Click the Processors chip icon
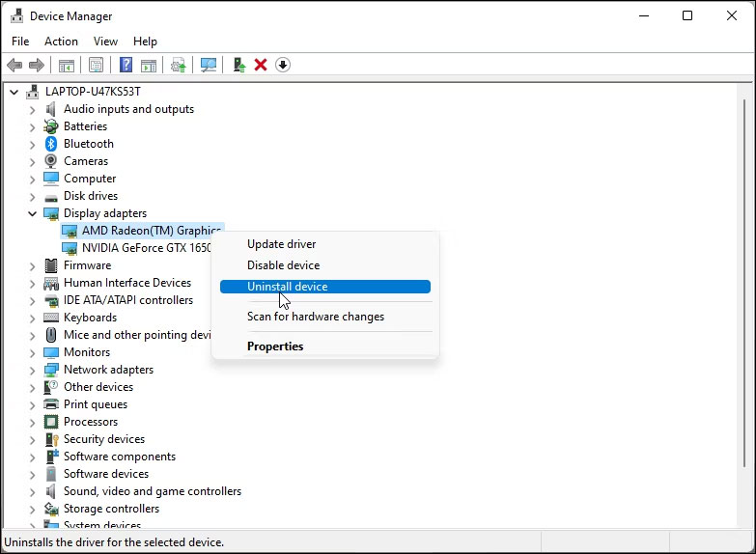Screen dimensions: 756x554 51,422
